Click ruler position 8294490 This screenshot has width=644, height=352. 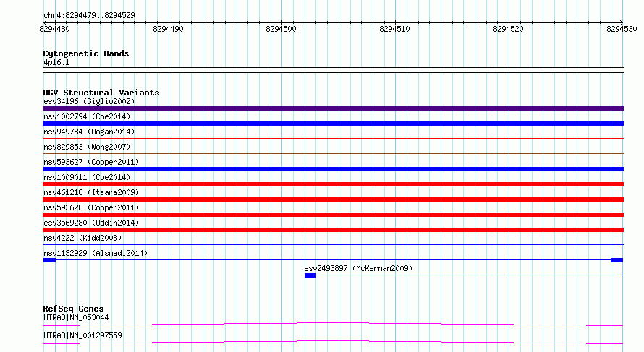click(168, 29)
